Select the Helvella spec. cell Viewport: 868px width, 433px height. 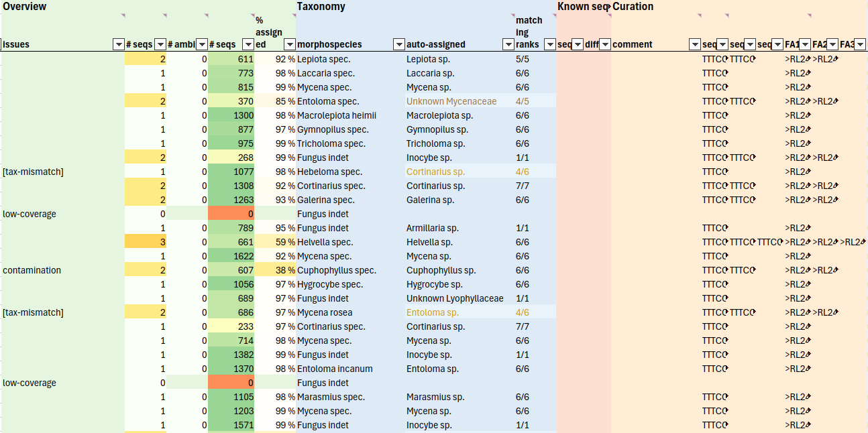(350, 242)
